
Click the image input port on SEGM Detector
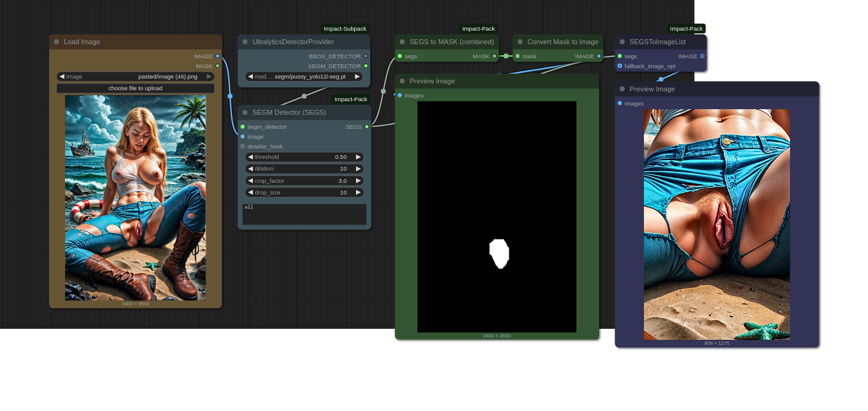point(242,136)
